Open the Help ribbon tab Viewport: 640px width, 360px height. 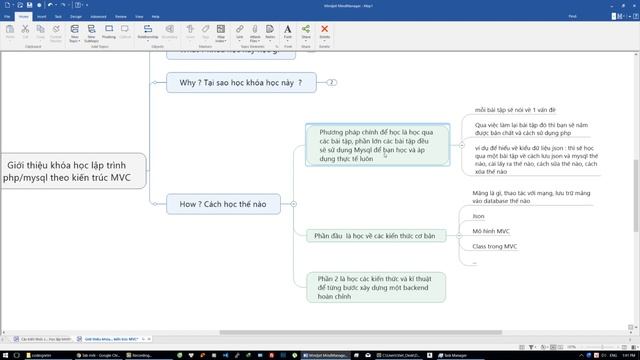[x=156, y=17]
